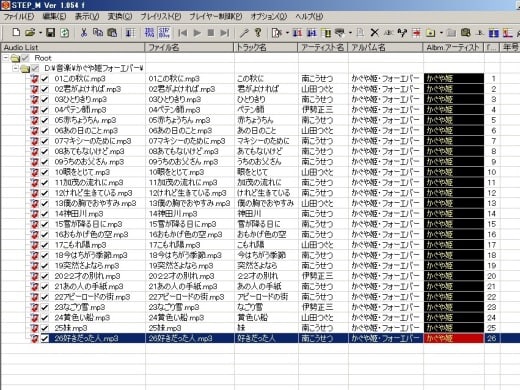Viewport: 520px width, 390px height.
Task: Collapse the D:¥音楽 folder node
Action: click(15, 68)
